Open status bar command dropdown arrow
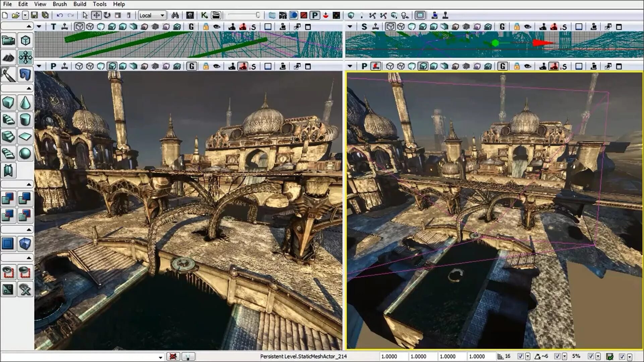644x362 pixels. tap(160, 357)
